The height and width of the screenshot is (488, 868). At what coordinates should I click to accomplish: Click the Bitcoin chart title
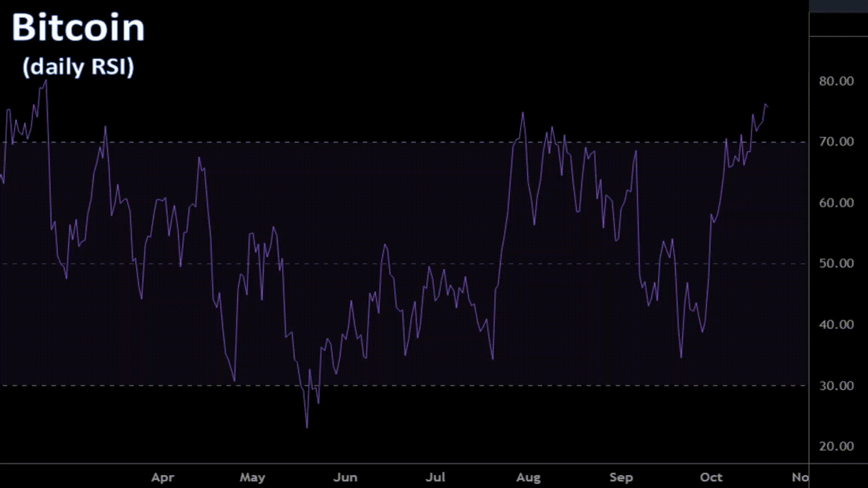(x=78, y=28)
